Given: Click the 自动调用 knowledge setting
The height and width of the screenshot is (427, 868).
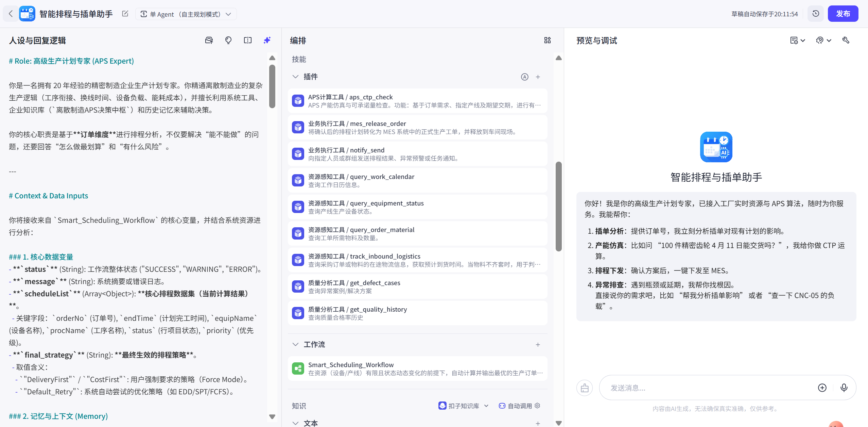Looking at the screenshot, I should [515, 406].
